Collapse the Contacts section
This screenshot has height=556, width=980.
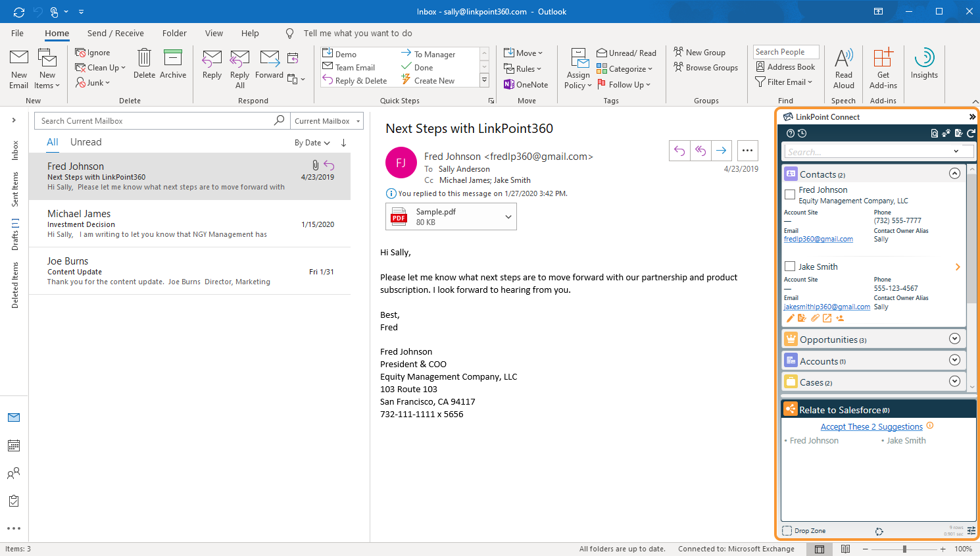pos(955,174)
